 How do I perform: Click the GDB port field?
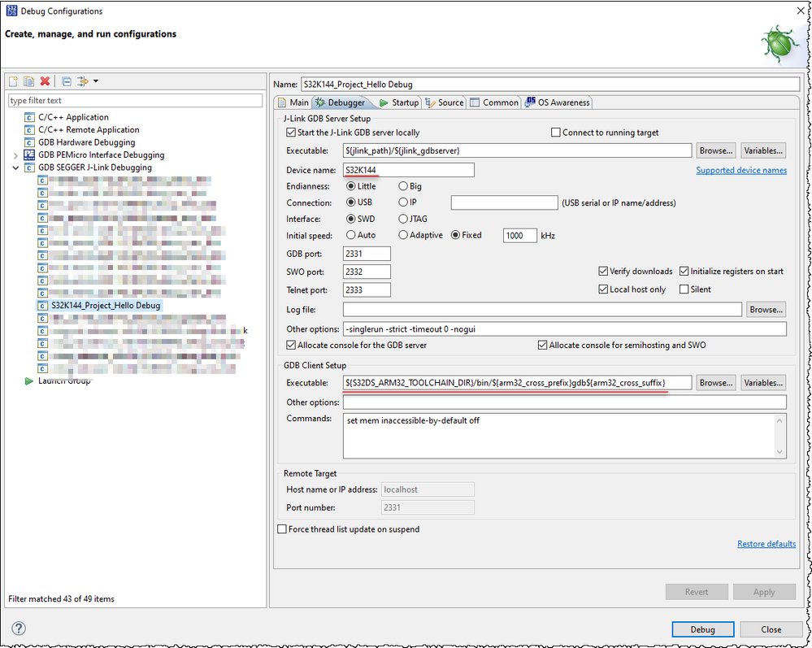[x=367, y=254]
